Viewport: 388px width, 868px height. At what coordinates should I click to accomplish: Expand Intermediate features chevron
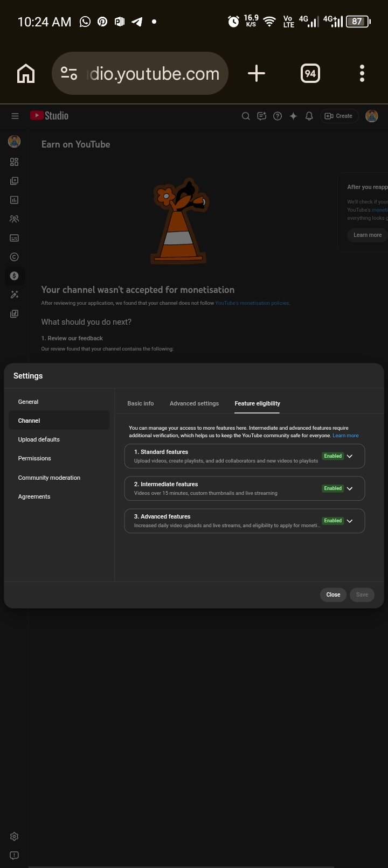(x=350, y=488)
